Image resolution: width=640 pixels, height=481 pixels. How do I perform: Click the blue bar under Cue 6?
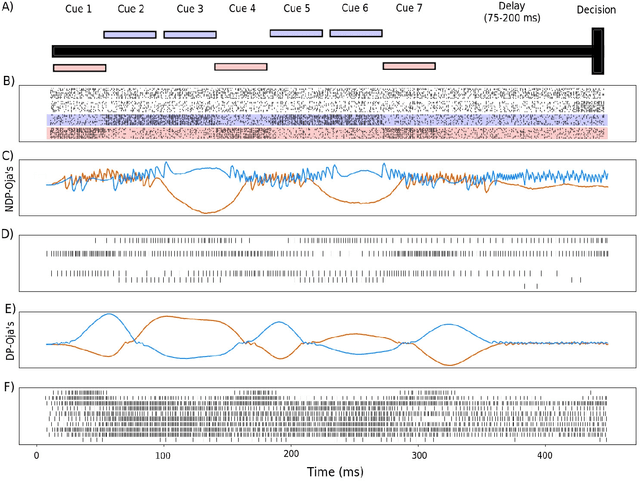tap(355, 33)
